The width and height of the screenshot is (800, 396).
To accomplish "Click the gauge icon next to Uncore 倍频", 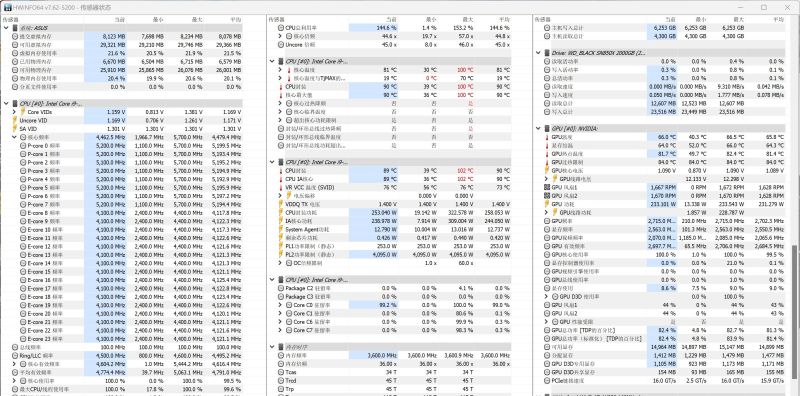I will [x=281, y=45].
